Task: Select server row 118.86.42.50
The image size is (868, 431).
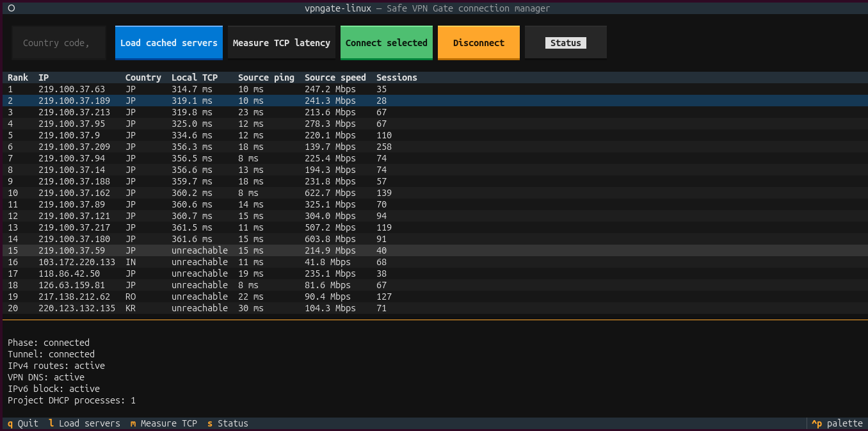Action: (x=434, y=273)
